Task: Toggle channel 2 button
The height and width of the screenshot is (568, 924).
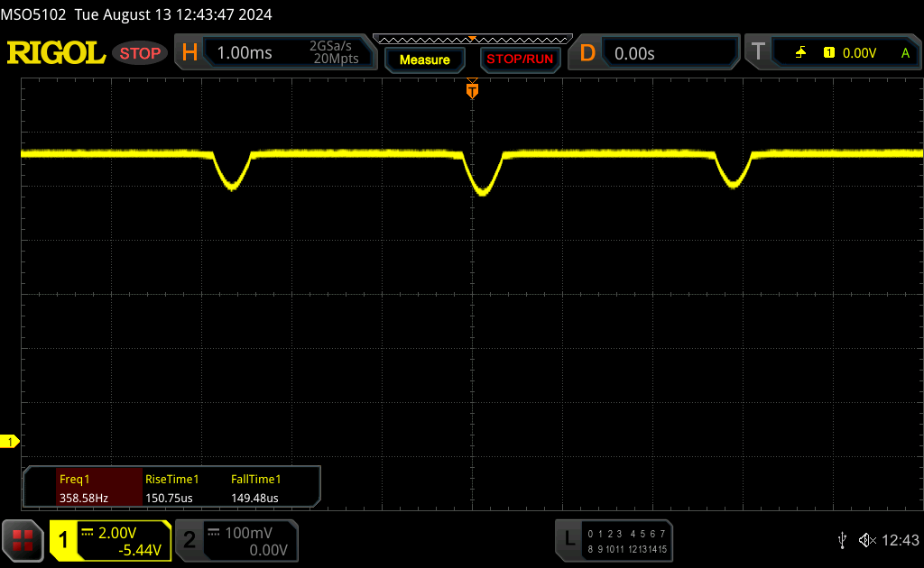Action: tap(189, 540)
